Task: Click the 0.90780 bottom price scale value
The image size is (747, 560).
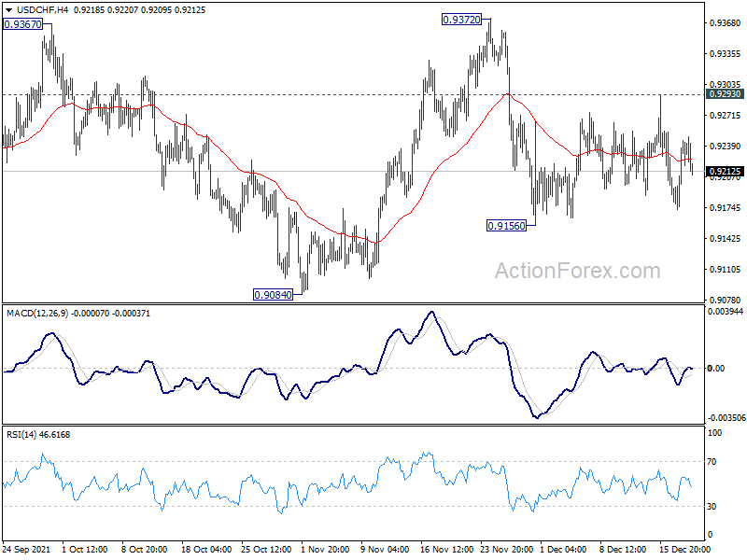Action: pyautogui.click(x=726, y=300)
